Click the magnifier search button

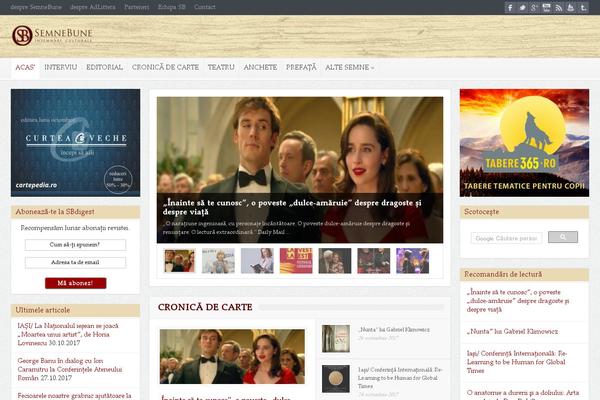[x=562, y=237]
